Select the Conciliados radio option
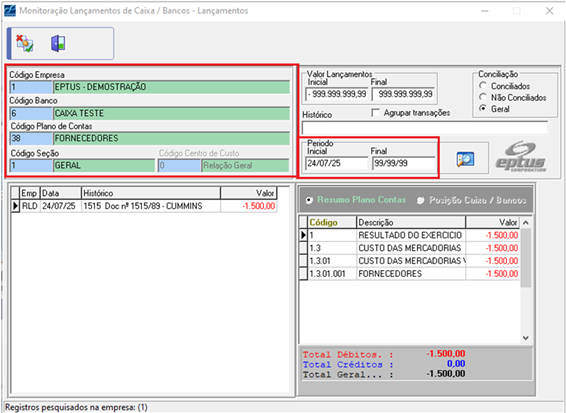 pos(483,86)
